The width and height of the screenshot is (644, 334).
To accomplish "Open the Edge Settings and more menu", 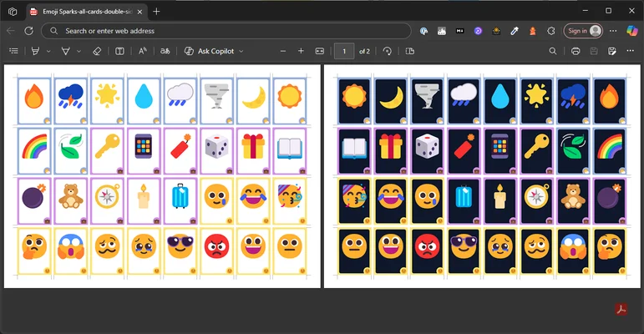I will point(613,31).
